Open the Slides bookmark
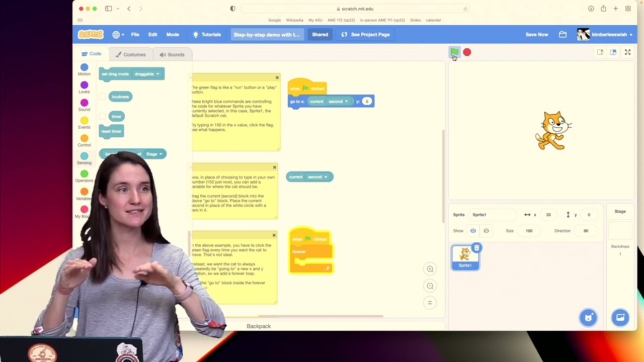 (415, 20)
